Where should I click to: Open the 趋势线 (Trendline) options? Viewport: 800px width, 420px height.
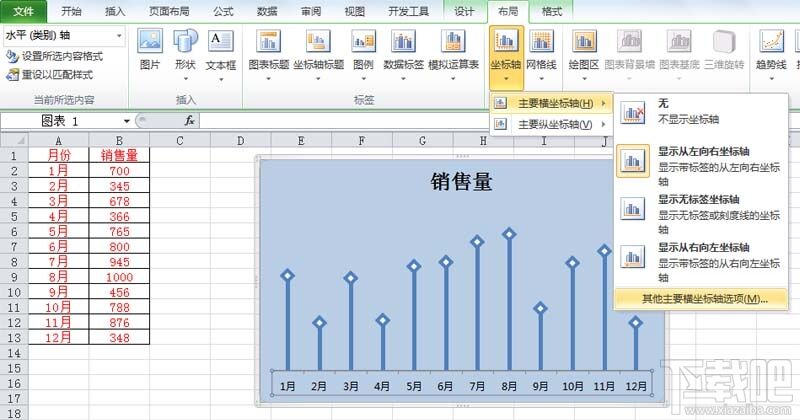[771, 54]
